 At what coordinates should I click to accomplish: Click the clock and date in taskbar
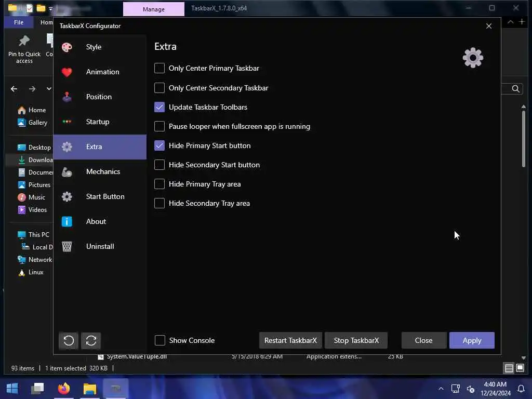(495, 389)
